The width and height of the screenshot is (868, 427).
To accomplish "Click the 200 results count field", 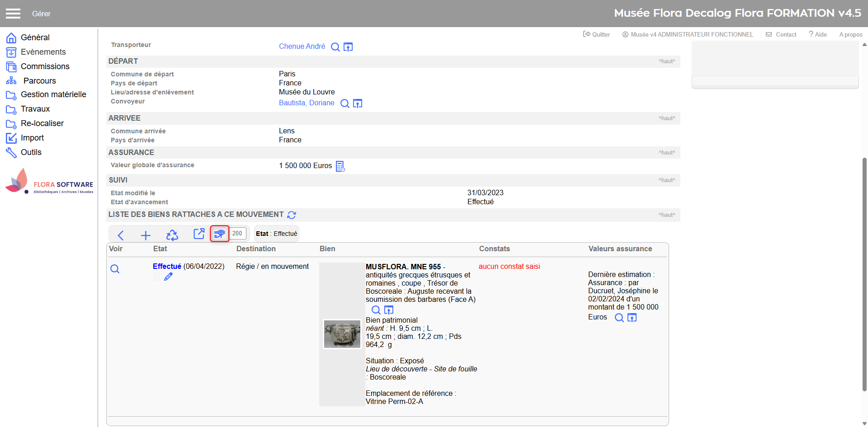I will pos(238,234).
